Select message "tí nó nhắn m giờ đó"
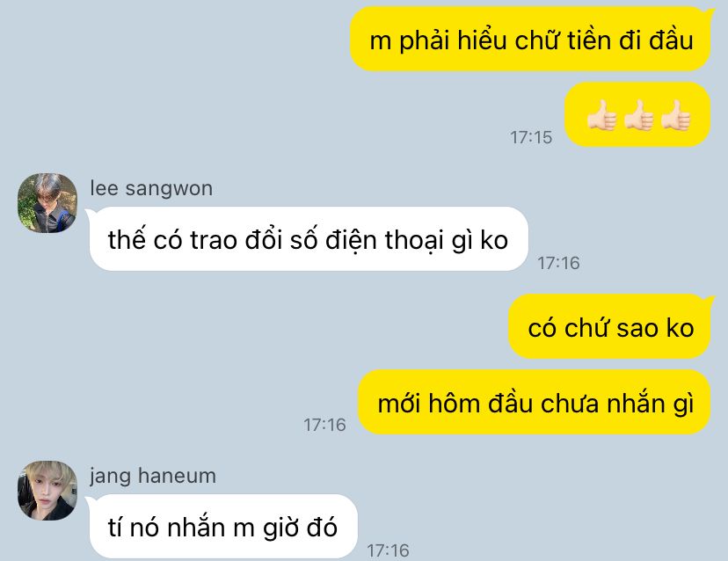Viewport: 728px width, 561px height. tap(223, 526)
